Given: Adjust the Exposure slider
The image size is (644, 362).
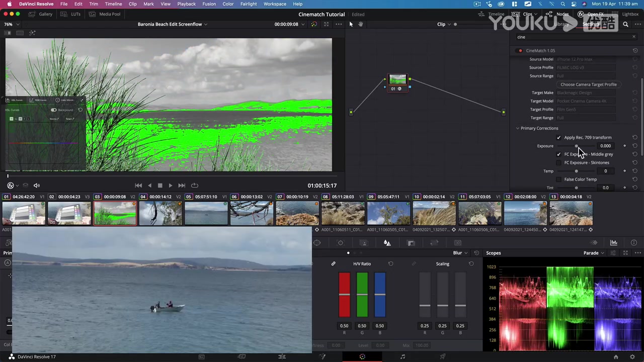Looking at the screenshot, I should [576, 146].
